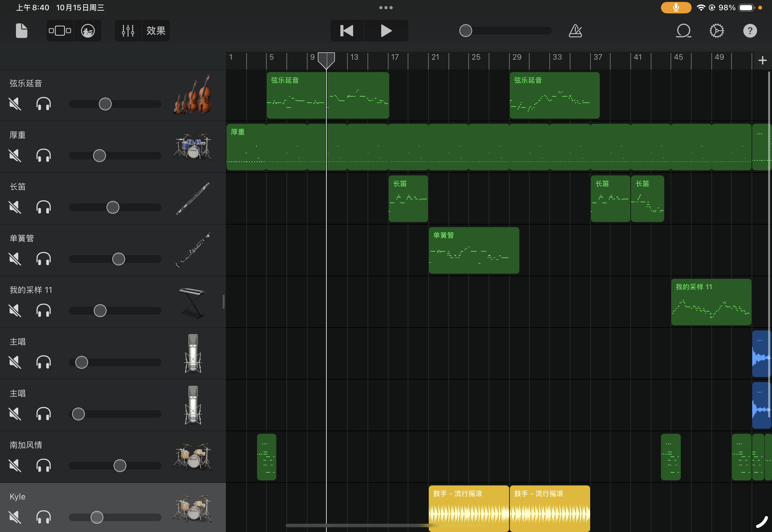Image resolution: width=772 pixels, height=532 pixels.
Task: Select second 主唱 microphone icon
Action: (193, 405)
